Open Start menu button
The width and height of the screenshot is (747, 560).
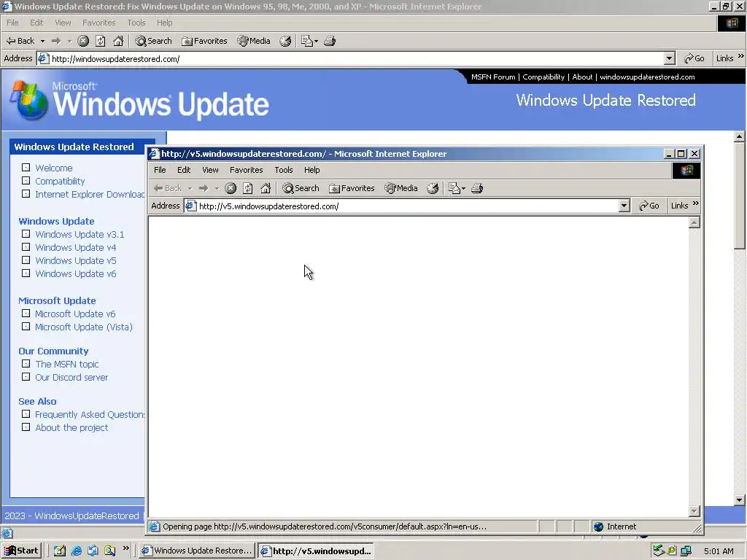[x=21, y=551]
